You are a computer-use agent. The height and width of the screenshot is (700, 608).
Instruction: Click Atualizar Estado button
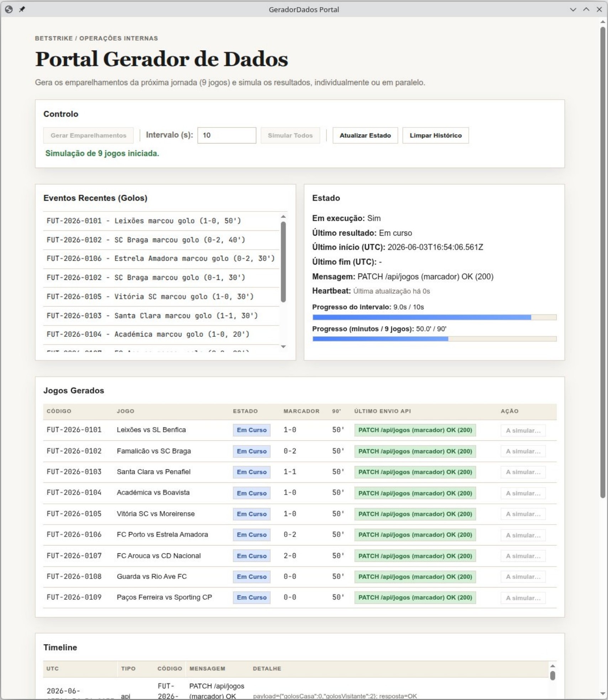[x=365, y=135]
